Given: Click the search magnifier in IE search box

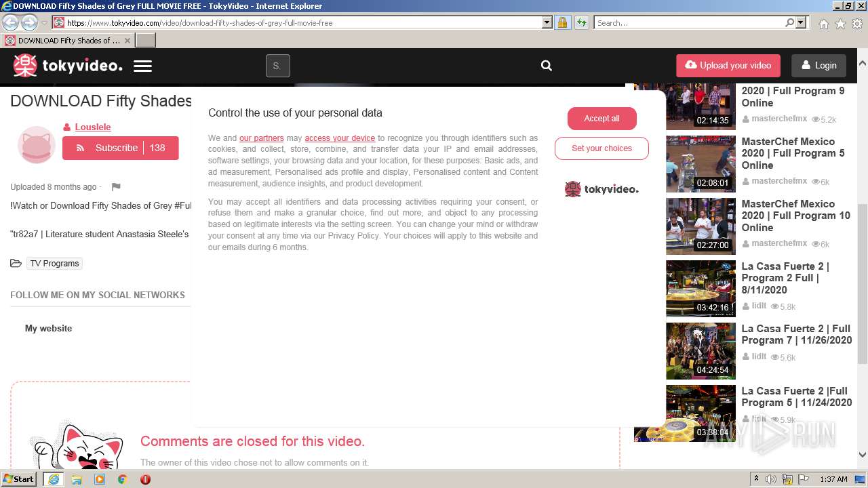Looking at the screenshot, I should (789, 22).
